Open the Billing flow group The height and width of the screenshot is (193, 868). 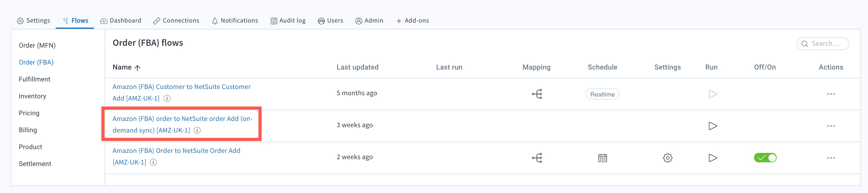pos(28,130)
